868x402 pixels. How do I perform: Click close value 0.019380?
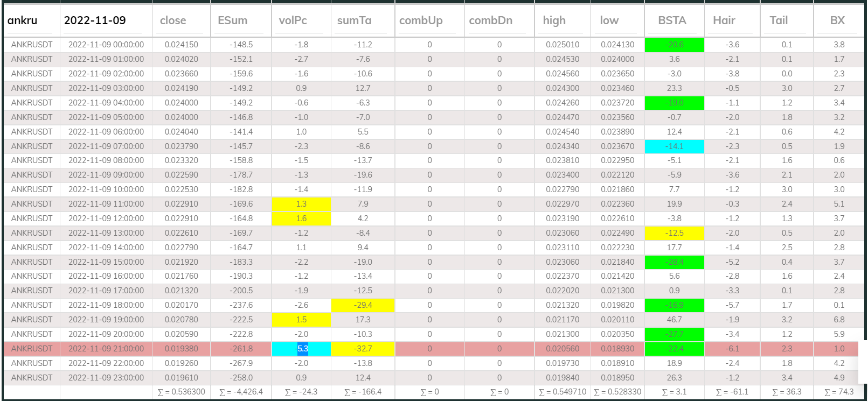[x=182, y=349]
